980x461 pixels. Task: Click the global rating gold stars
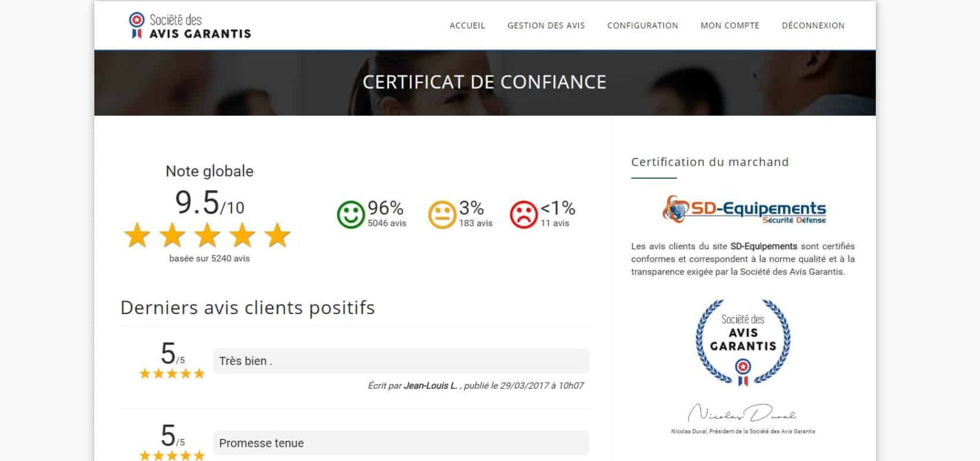[207, 235]
